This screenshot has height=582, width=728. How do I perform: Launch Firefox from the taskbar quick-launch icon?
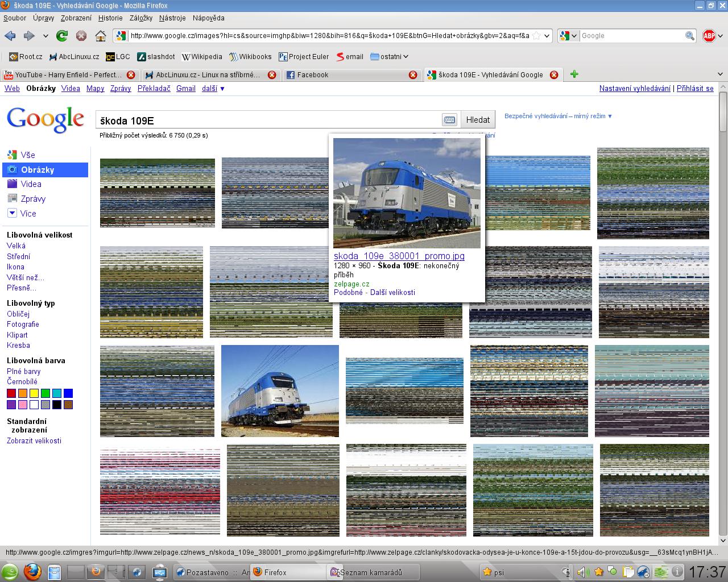point(32,572)
